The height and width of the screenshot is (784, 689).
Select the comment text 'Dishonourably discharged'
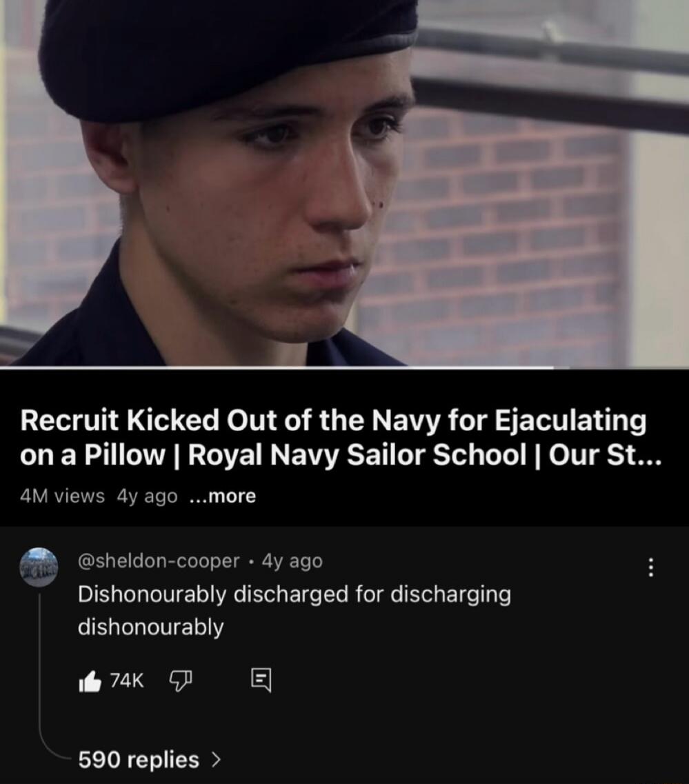pyautogui.click(x=212, y=594)
